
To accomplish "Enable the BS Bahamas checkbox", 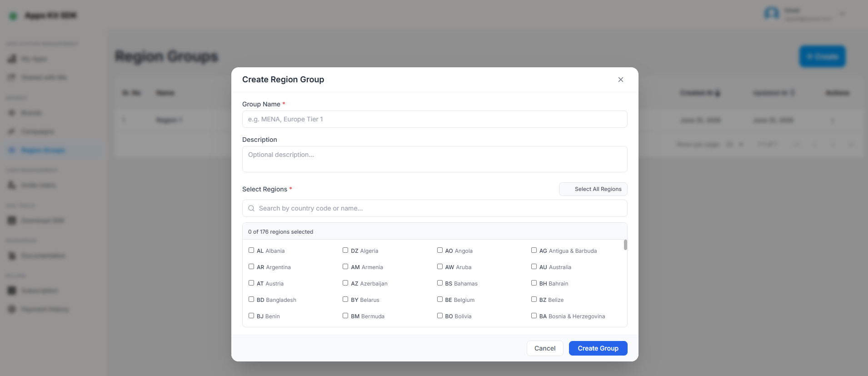I will coord(440,283).
